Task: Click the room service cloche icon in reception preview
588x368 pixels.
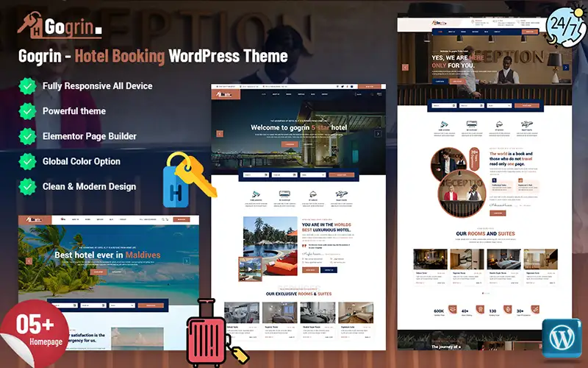Action: pos(499,124)
